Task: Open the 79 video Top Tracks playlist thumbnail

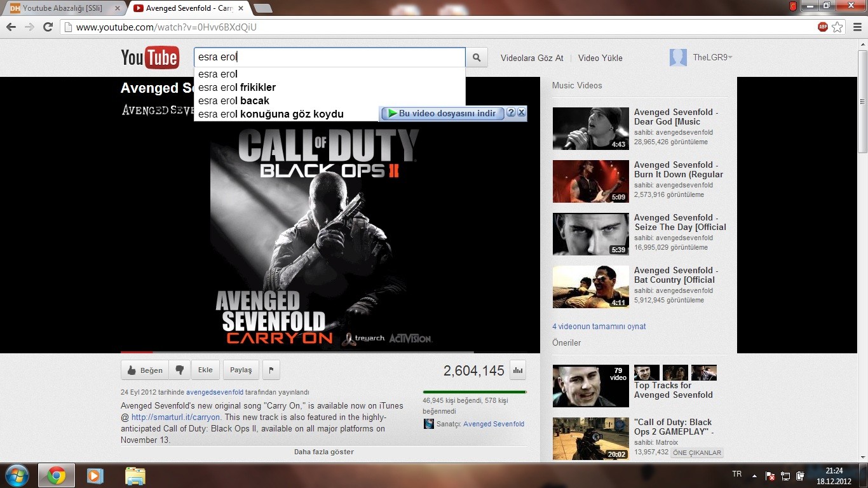Action: (591, 386)
